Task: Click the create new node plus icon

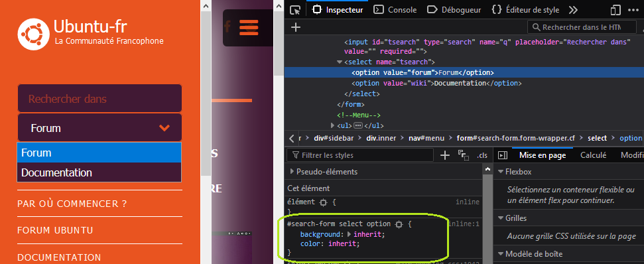Action: click(296, 27)
